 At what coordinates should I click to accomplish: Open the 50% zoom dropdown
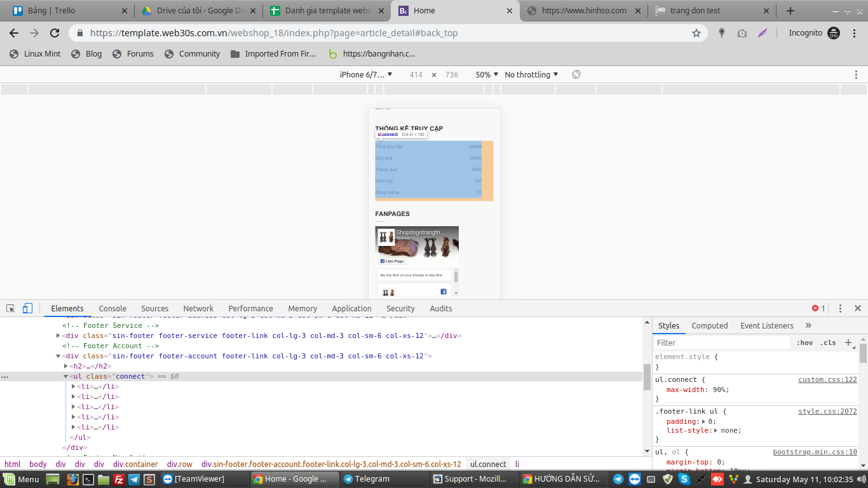(x=487, y=74)
